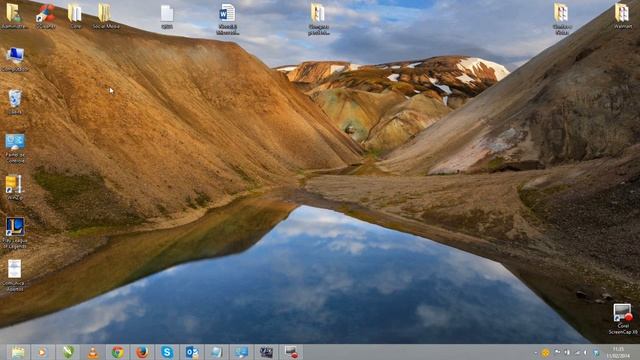
Task: Select the Word document icon on the desktop
Action: (x=227, y=19)
